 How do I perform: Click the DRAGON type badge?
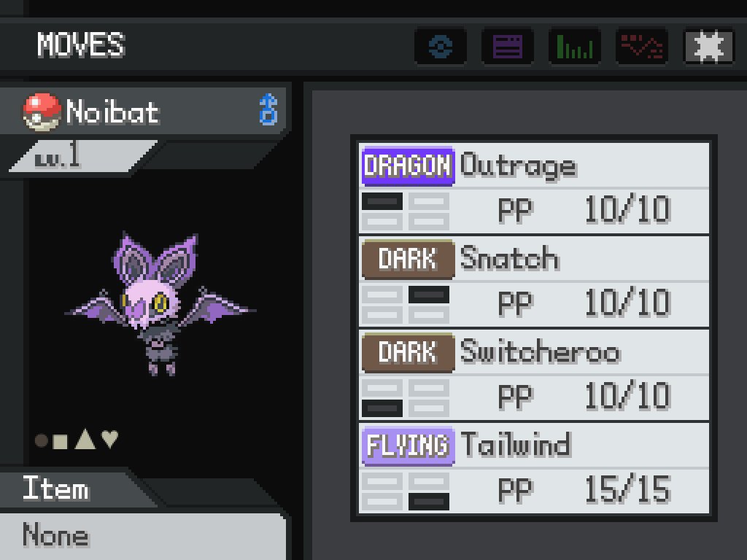(409, 166)
